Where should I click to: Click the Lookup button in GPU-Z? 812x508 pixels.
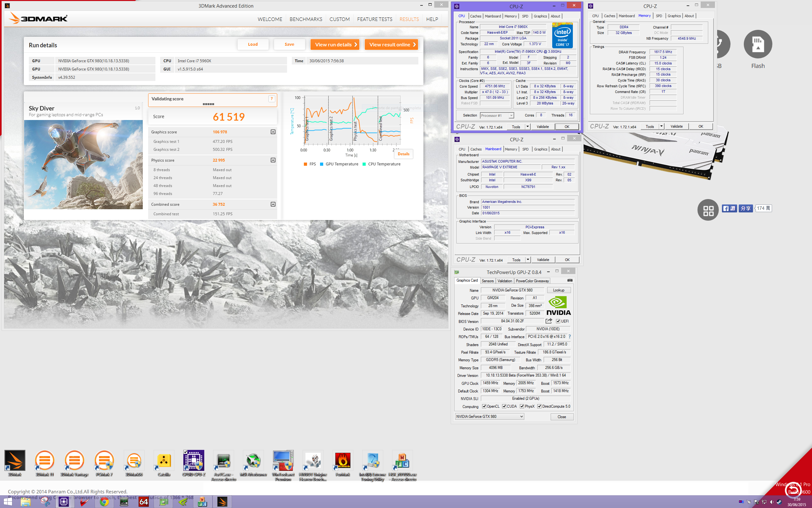pos(559,290)
